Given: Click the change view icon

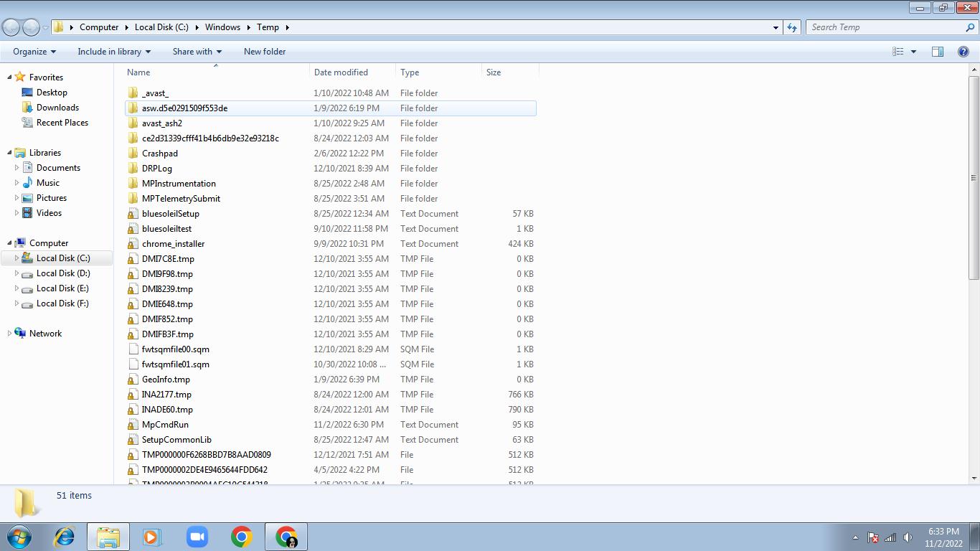Looking at the screenshot, I should coord(898,52).
